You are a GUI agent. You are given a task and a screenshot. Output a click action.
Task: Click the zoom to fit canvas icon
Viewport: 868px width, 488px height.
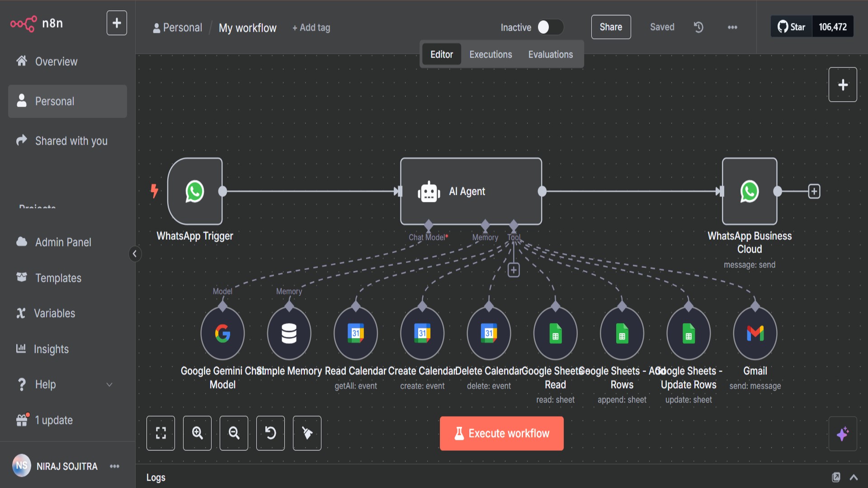[160, 433]
